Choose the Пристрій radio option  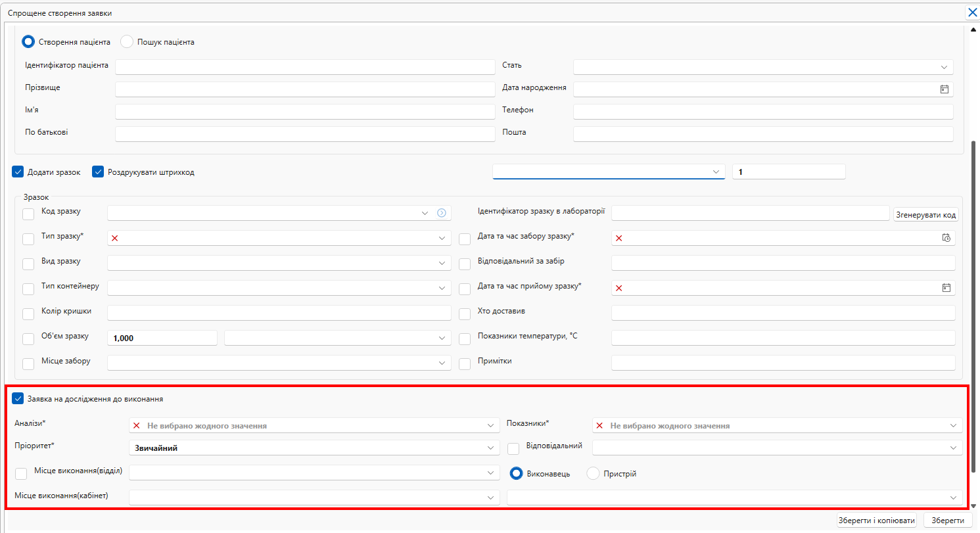coord(593,474)
